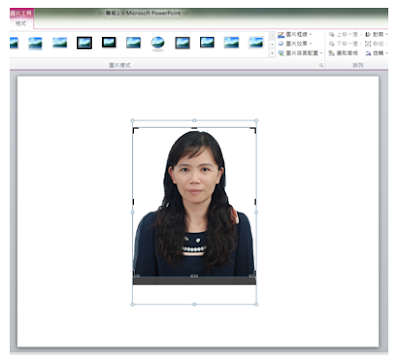The height and width of the screenshot is (361, 400).
Task: Apply the style just left of the oval style
Action: (x=133, y=43)
